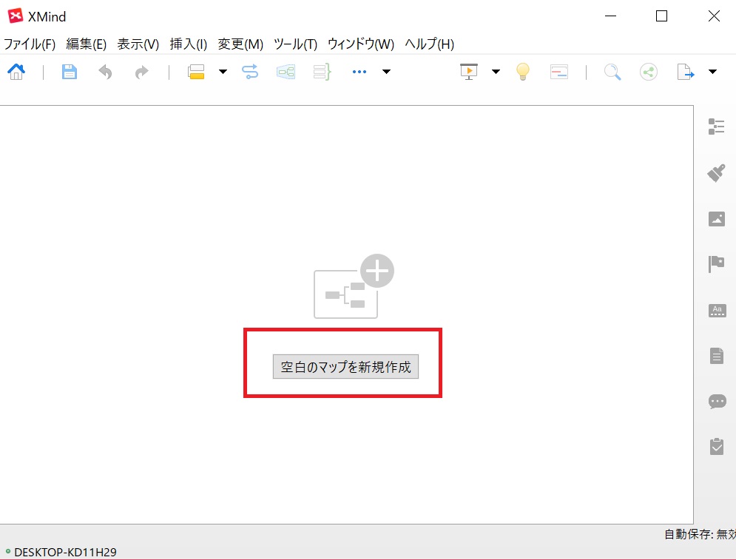The height and width of the screenshot is (560, 736).
Task: Open the ファイル(F) menu
Action: pyautogui.click(x=30, y=44)
